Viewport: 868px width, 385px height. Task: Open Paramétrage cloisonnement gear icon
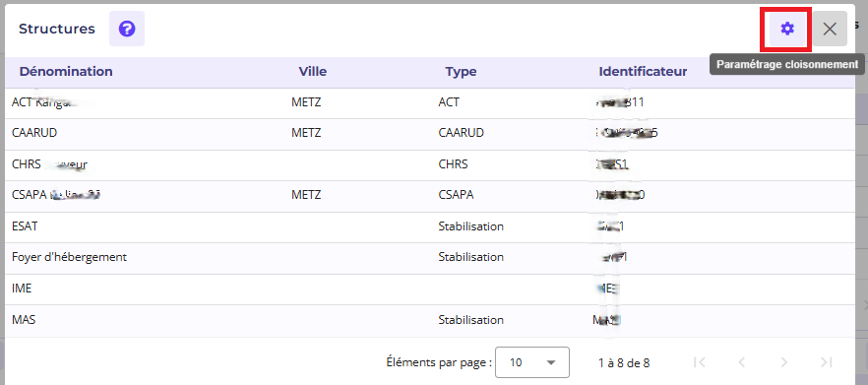[787, 29]
